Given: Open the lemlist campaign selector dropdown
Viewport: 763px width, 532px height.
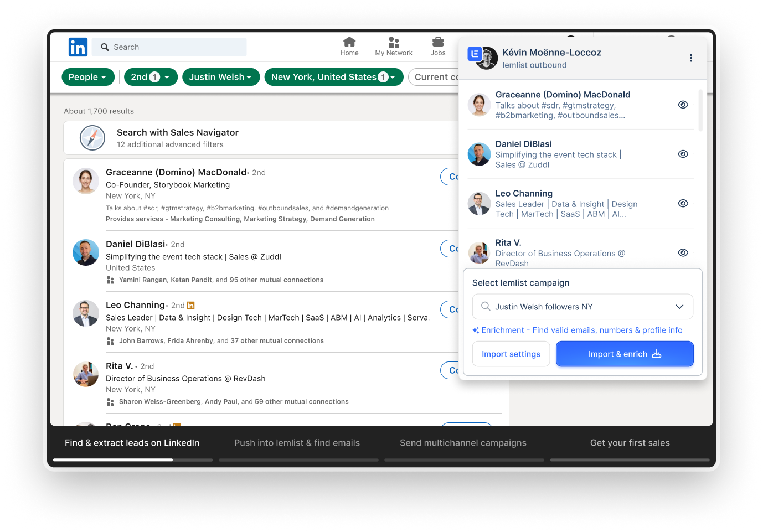Looking at the screenshot, I should pyautogui.click(x=582, y=307).
